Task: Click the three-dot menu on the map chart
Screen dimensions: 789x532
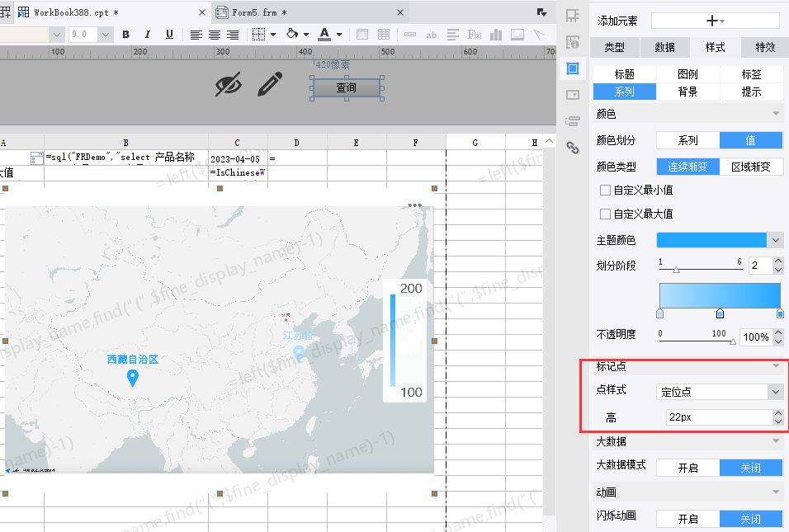Action: click(x=414, y=205)
